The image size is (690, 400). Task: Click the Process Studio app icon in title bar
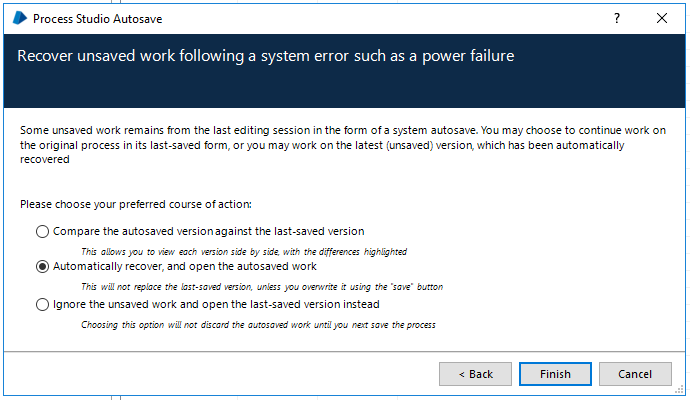tap(18, 18)
